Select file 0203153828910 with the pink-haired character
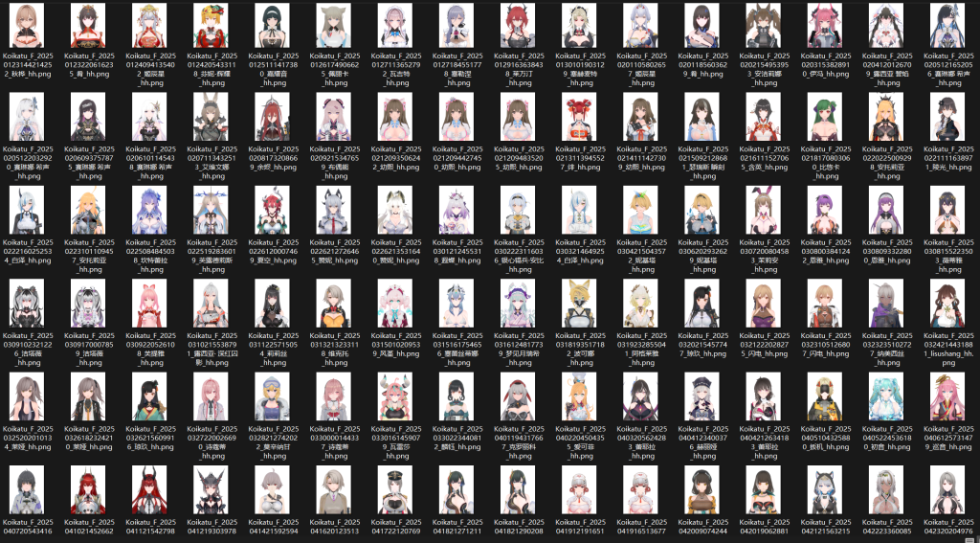Viewport: 980px width, 543px height. click(x=824, y=26)
